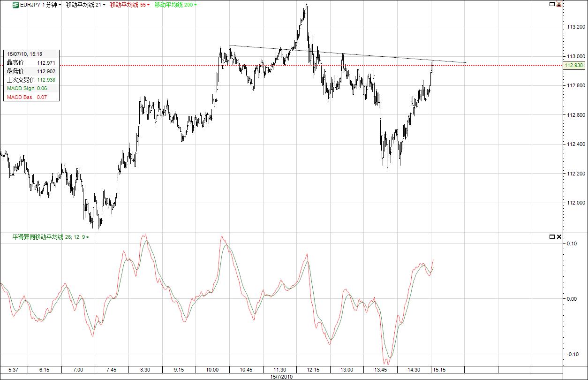The image size is (588, 380).
Task: Maximize the price chart pane
Action: click(x=551, y=4)
